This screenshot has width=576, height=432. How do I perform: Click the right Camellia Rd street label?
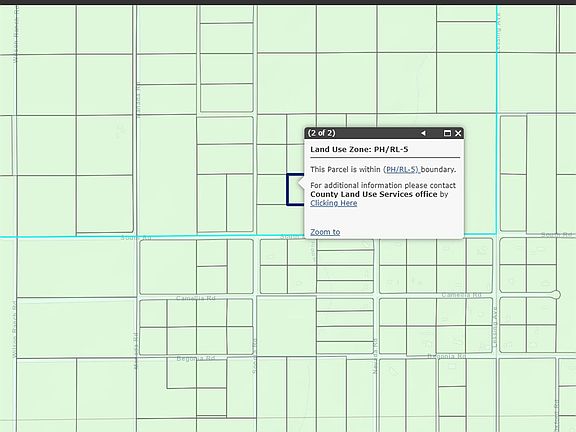coord(461,295)
